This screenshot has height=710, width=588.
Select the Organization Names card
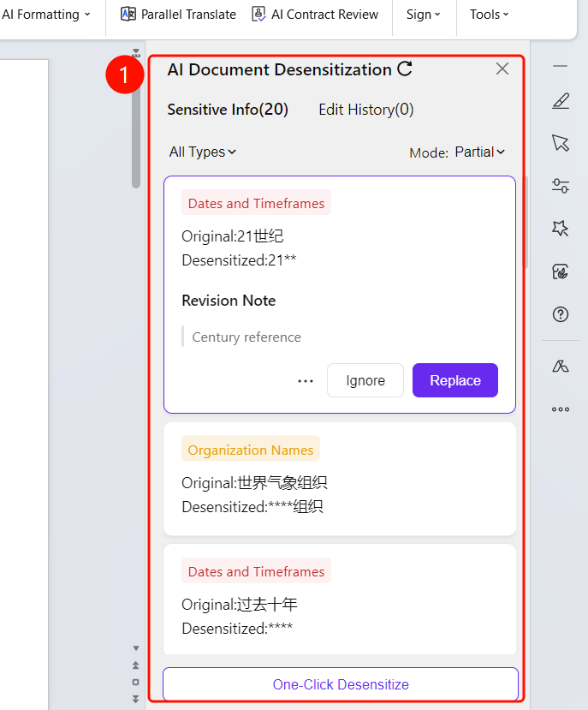click(340, 479)
